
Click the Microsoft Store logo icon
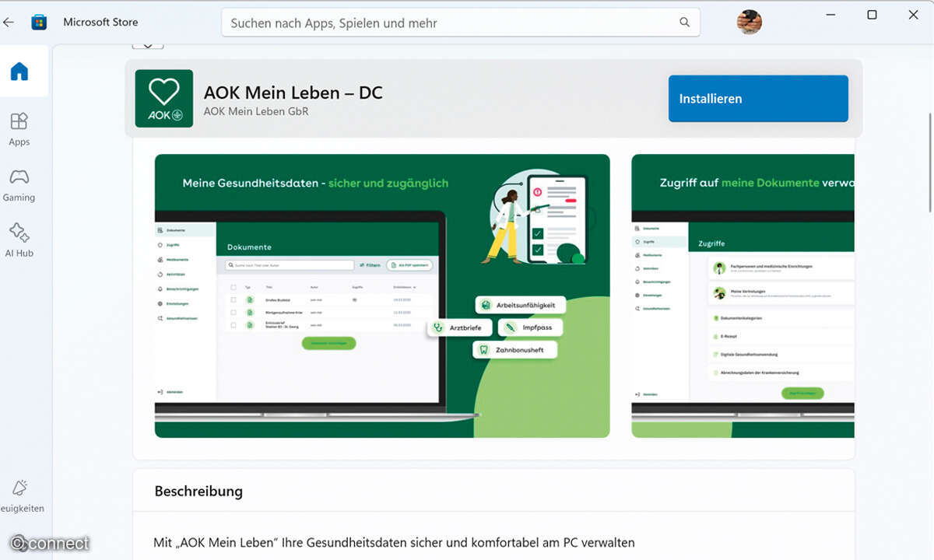point(39,23)
